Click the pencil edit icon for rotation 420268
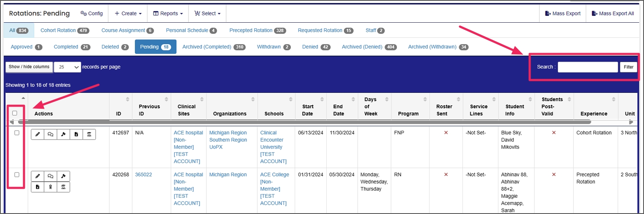The width and height of the screenshot is (644, 214). [x=38, y=176]
